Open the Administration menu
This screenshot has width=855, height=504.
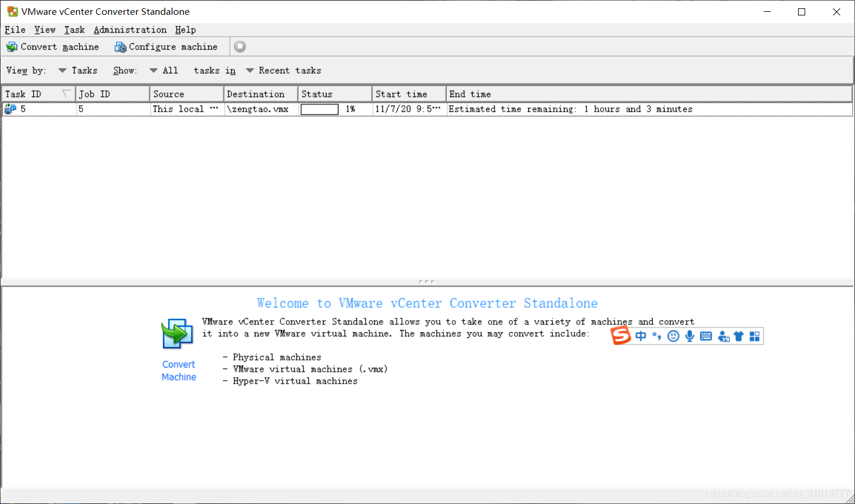130,30
